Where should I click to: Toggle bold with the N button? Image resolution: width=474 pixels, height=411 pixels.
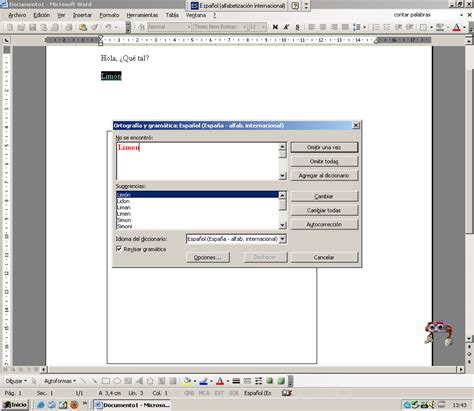[275, 27]
